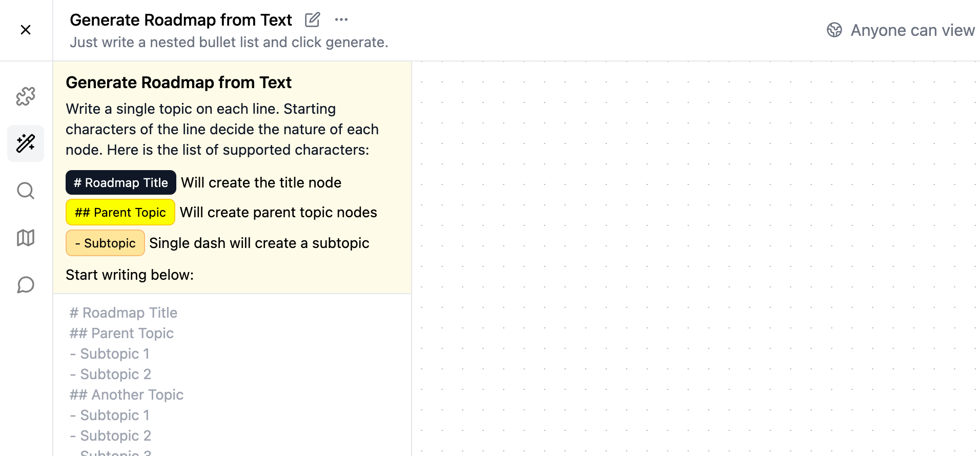Click the yellow '## Parent Topic' badge

(x=120, y=212)
